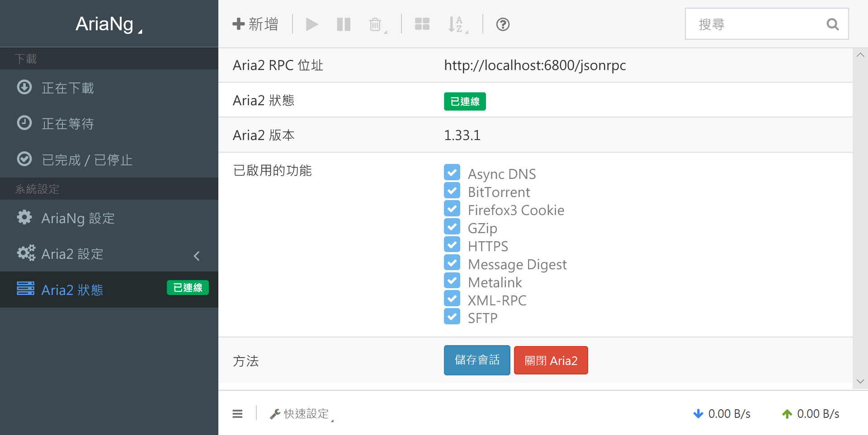
Task: Select the play/resume toolbar icon
Action: click(312, 24)
